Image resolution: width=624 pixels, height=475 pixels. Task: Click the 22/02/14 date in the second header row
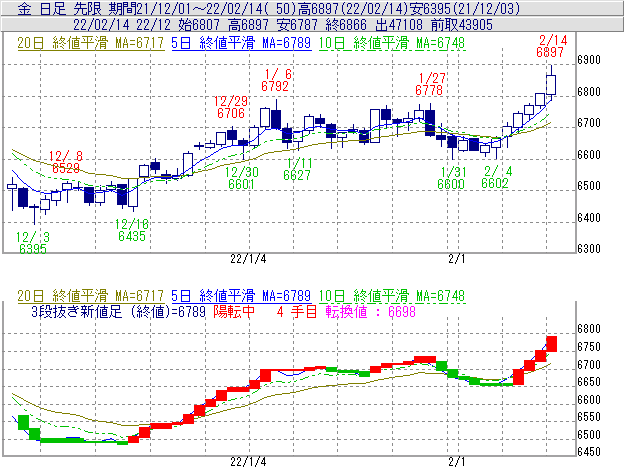[101, 25]
